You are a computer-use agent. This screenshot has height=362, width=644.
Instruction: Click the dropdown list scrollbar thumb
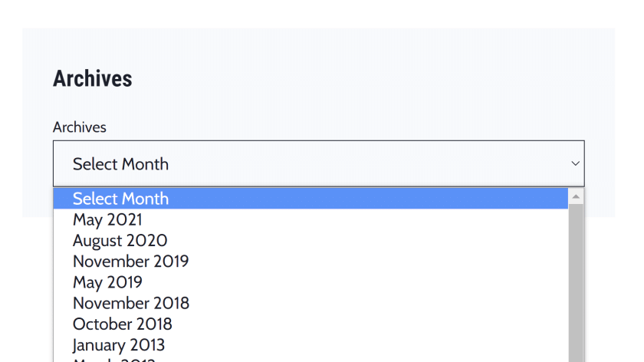pyautogui.click(x=576, y=284)
